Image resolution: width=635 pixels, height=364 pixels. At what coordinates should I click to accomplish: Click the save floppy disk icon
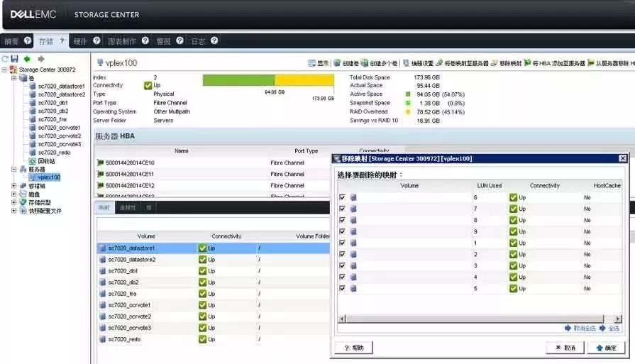point(15,59)
